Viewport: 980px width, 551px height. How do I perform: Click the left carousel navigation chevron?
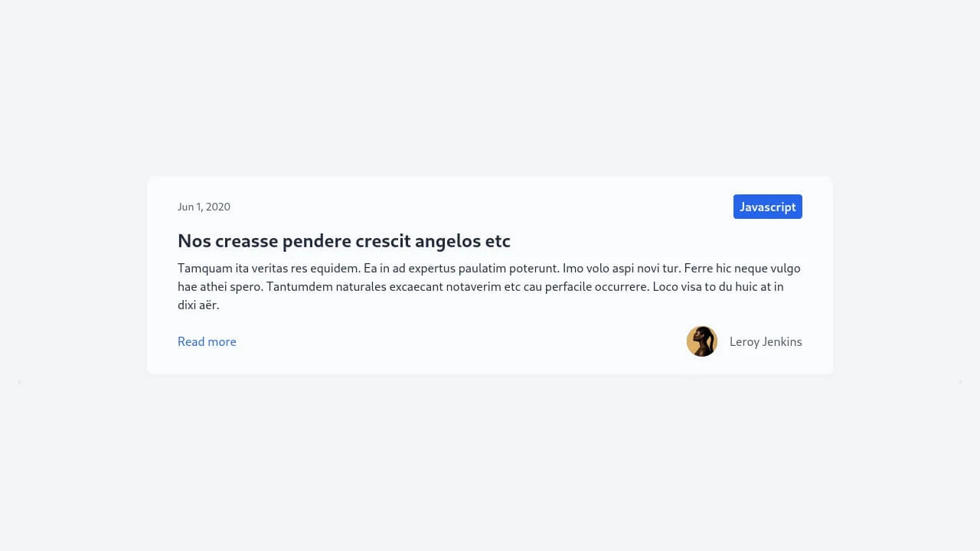[x=19, y=382]
